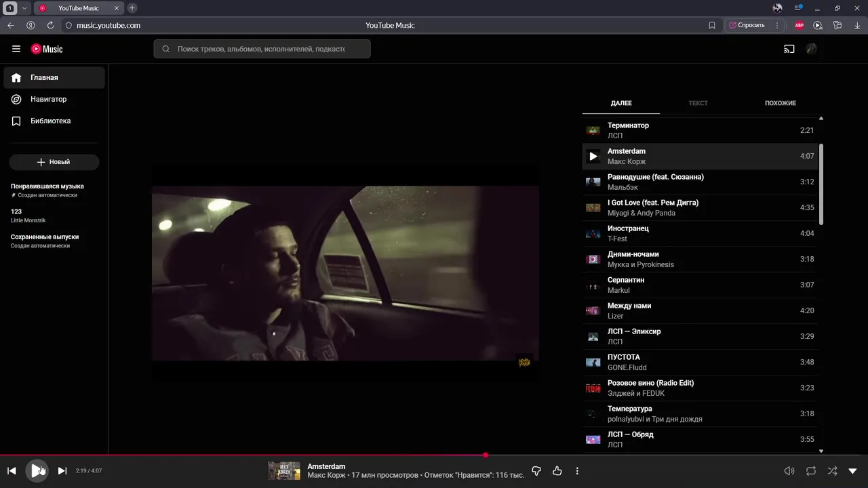Play Днями-ночами from queue

pyautogui.click(x=701, y=259)
